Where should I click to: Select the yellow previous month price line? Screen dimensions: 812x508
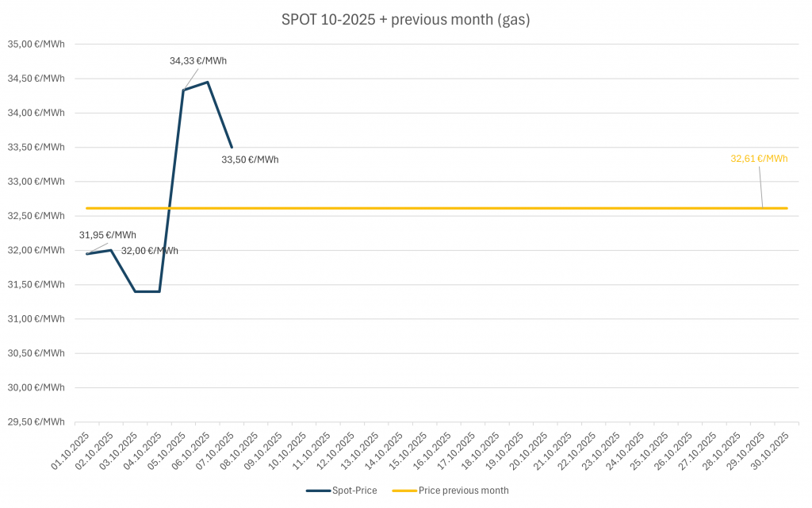point(476,208)
